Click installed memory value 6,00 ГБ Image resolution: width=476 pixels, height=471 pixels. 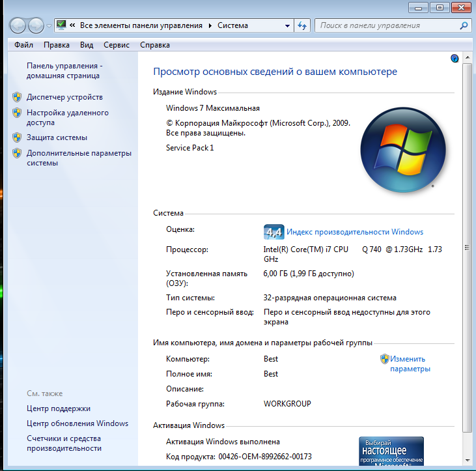pos(309,274)
